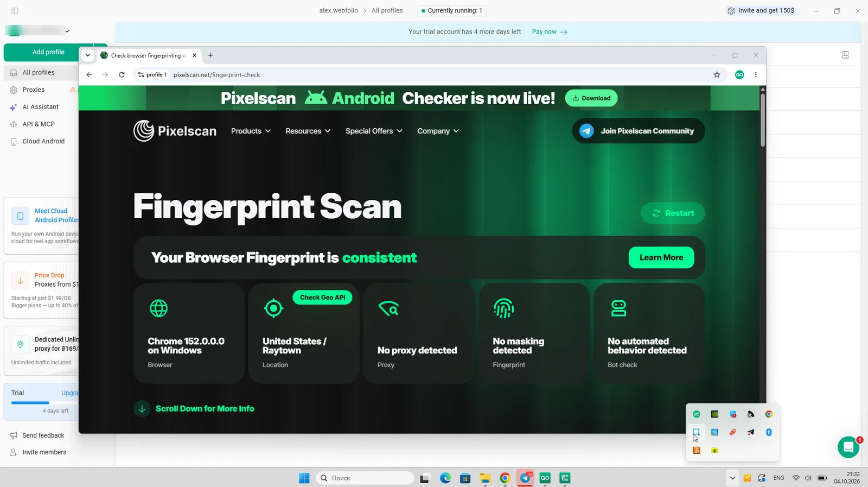This screenshot has width=868, height=487.
Task: Click the table settings icon at top right
Action: 845,55
